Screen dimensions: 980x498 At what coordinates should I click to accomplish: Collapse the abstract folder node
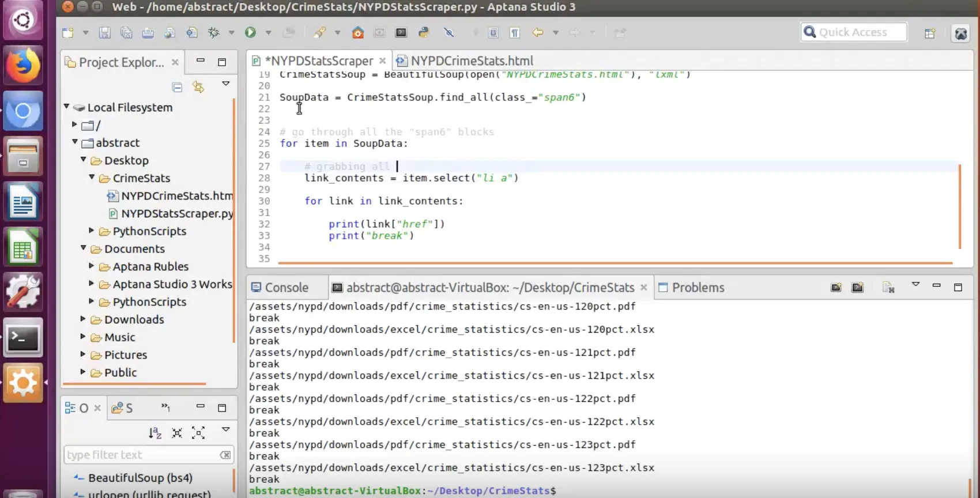[x=75, y=142]
